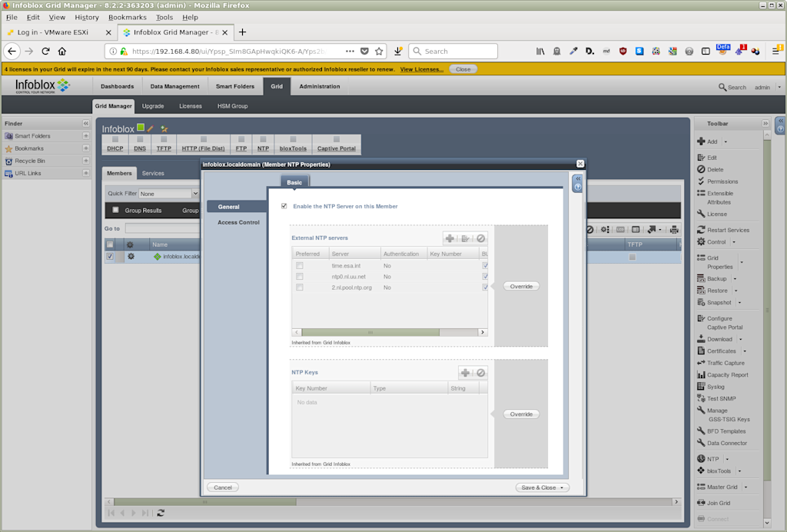Image resolution: width=787 pixels, height=532 pixels.
Task: Add an external NTP server with plus icon
Action: pos(450,238)
